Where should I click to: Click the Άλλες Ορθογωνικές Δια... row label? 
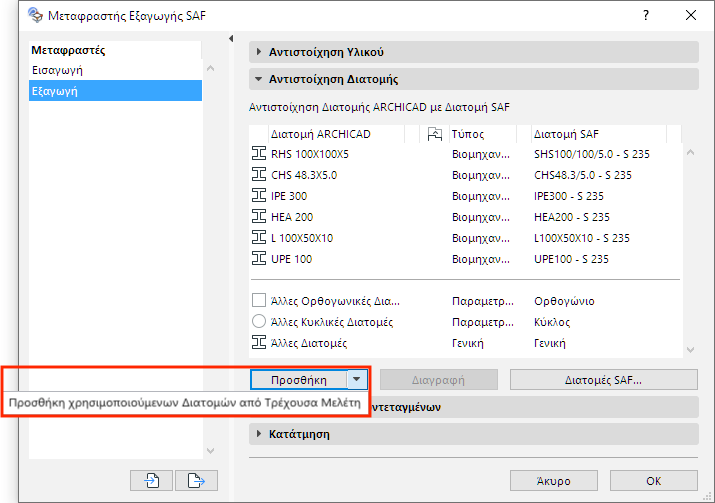(x=335, y=301)
